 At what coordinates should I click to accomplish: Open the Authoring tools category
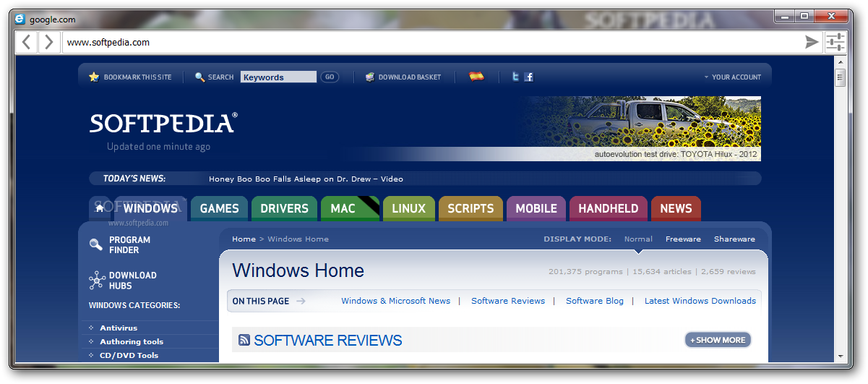pyautogui.click(x=132, y=341)
